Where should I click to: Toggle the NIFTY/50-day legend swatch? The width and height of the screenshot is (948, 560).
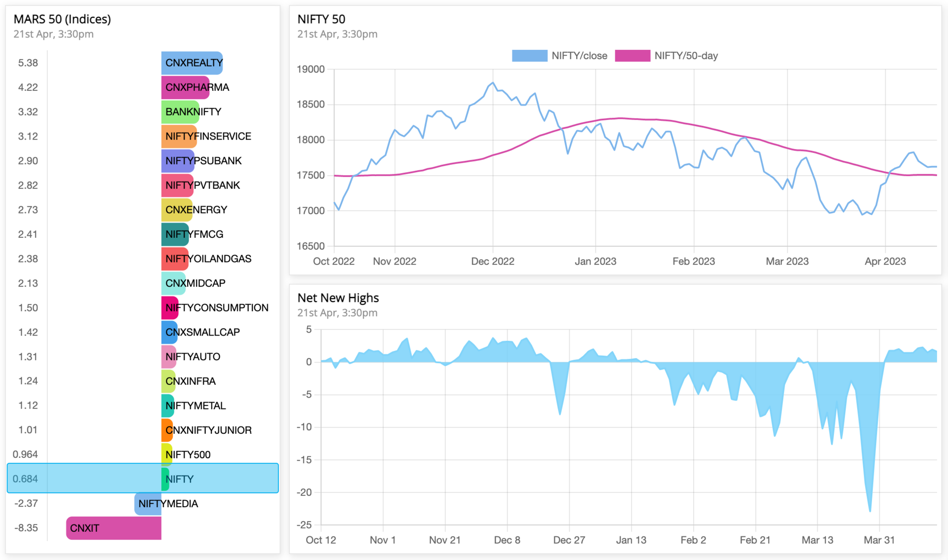[x=632, y=56]
